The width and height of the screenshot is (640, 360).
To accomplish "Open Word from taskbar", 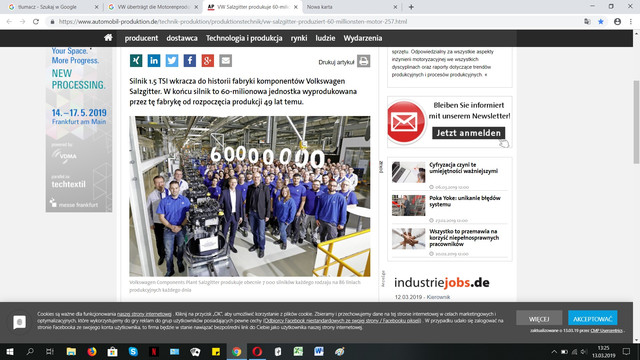I will pos(319,351).
